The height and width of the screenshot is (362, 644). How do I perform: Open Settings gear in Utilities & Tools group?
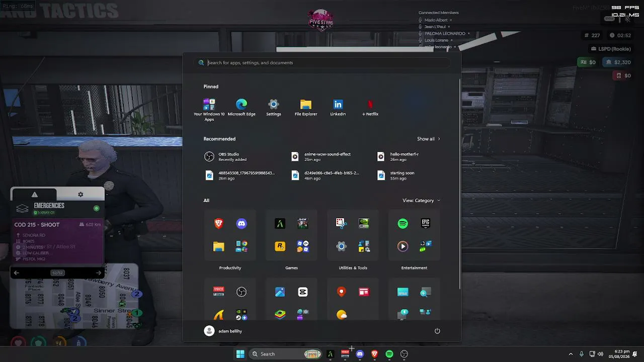click(x=341, y=246)
